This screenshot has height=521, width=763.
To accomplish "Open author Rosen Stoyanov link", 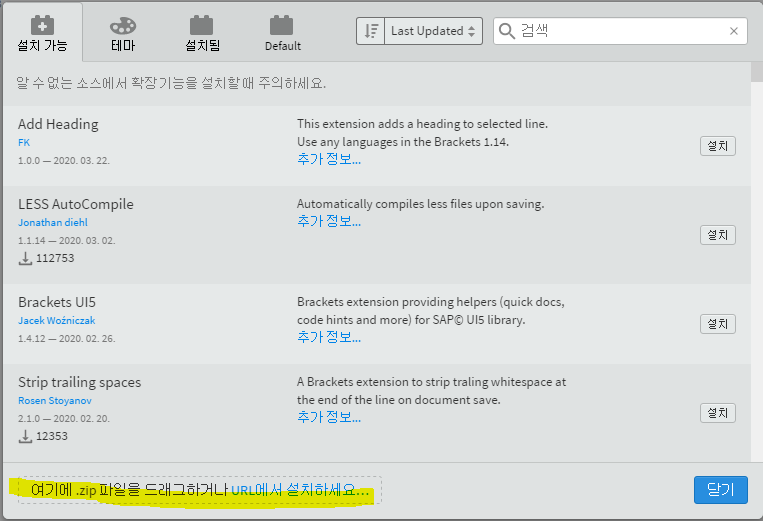I will pos(55,401).
